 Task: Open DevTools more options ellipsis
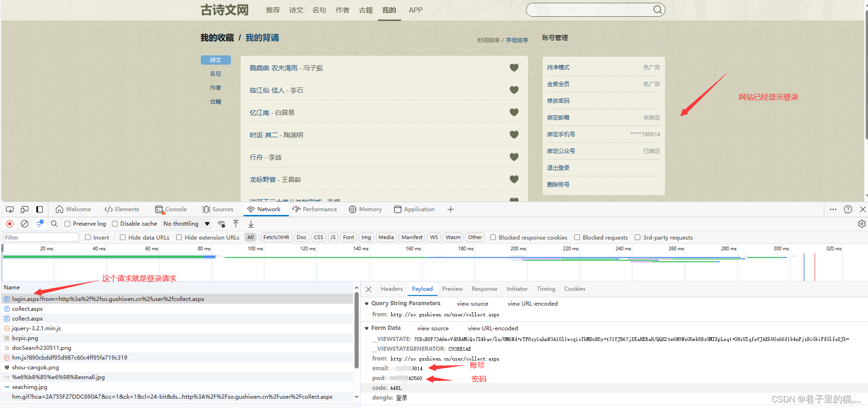coord(833,209)
